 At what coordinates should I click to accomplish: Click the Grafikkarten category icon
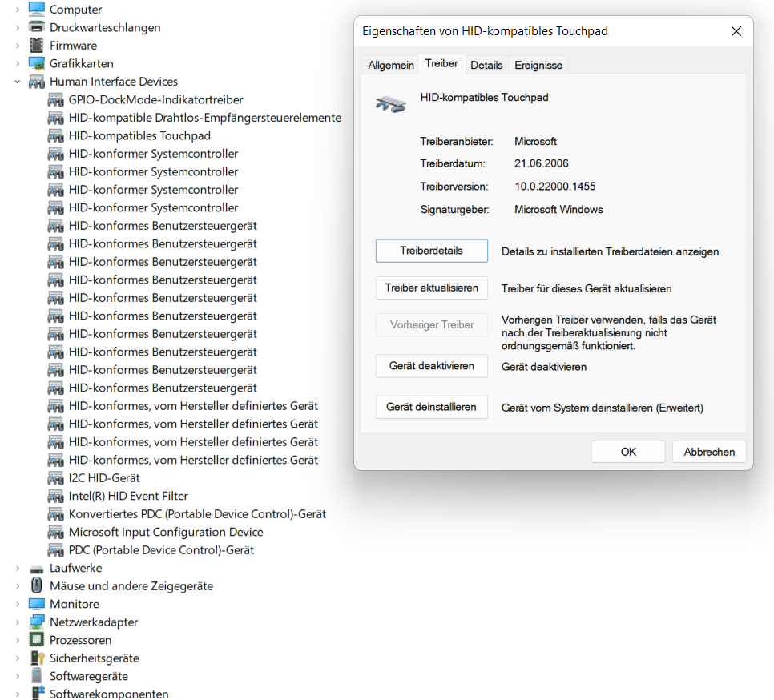[37, 63]
